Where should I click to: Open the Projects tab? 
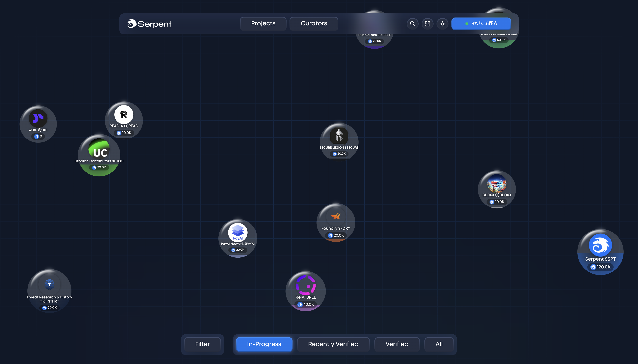(263, 23)
